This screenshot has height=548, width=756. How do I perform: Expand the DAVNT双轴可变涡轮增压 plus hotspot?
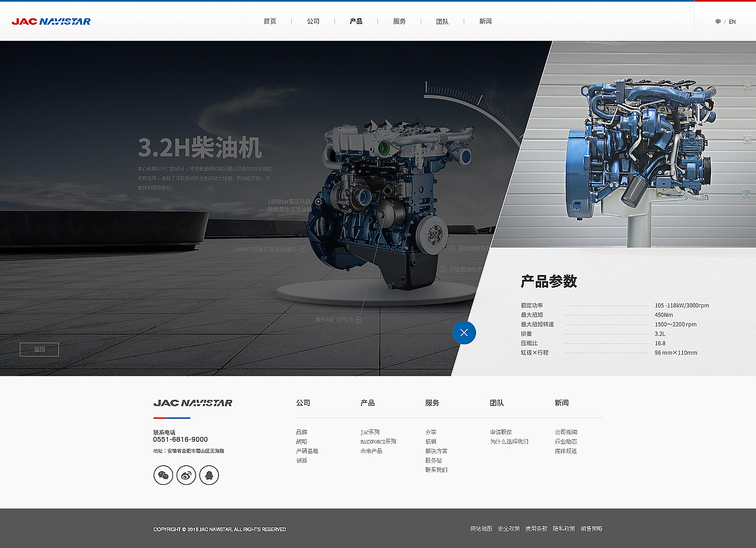coord(303,249)
